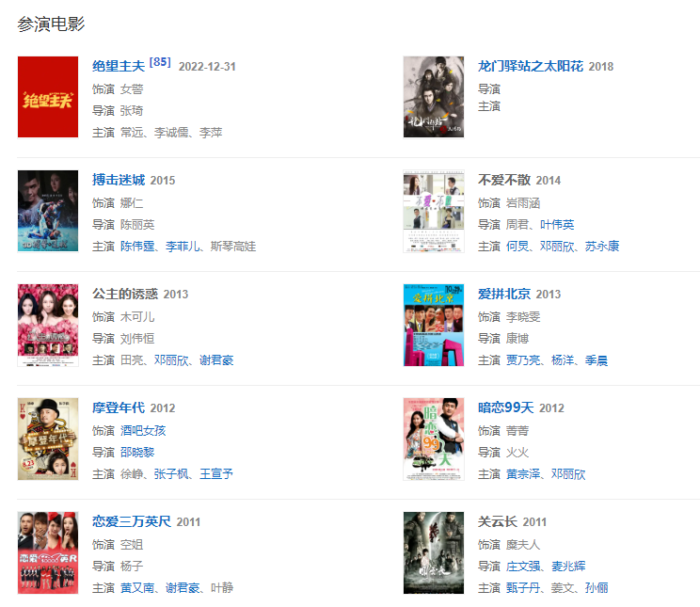This screenshot has width=700, height=607.
Task: Open 龙门驿站之太阳花 movie title link
Action: click(x=531, y=66)
